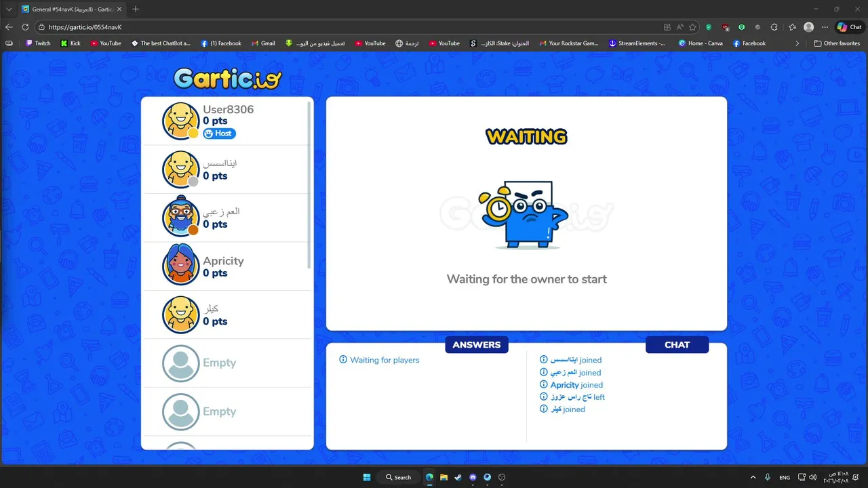The width and height of the screenshot is (868, 488).
Task: Click the Gartic.io logo
Action: (x=227, y=79)
